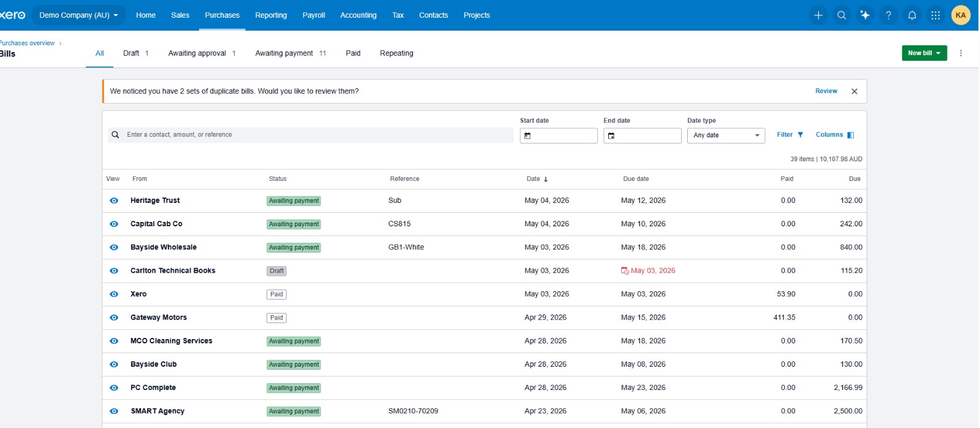This screenshot has width=980, height=428.
Task: Dismiss the duplicate bills notice
Action: [x=854, y=91]
